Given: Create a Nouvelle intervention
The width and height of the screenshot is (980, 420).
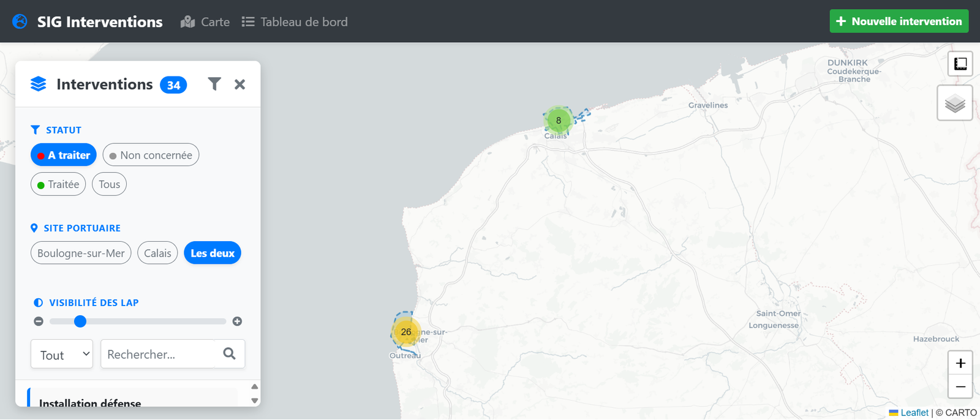Looking at the screenshot, I should point(899,21).
